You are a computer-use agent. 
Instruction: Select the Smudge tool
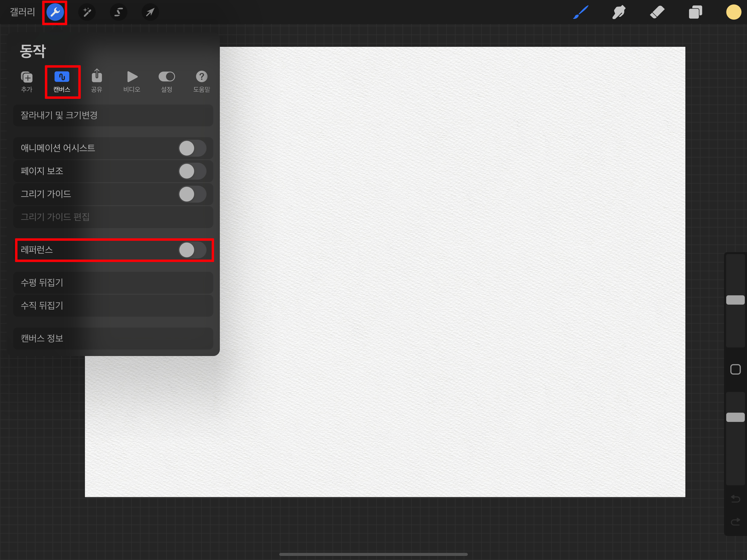619,13
